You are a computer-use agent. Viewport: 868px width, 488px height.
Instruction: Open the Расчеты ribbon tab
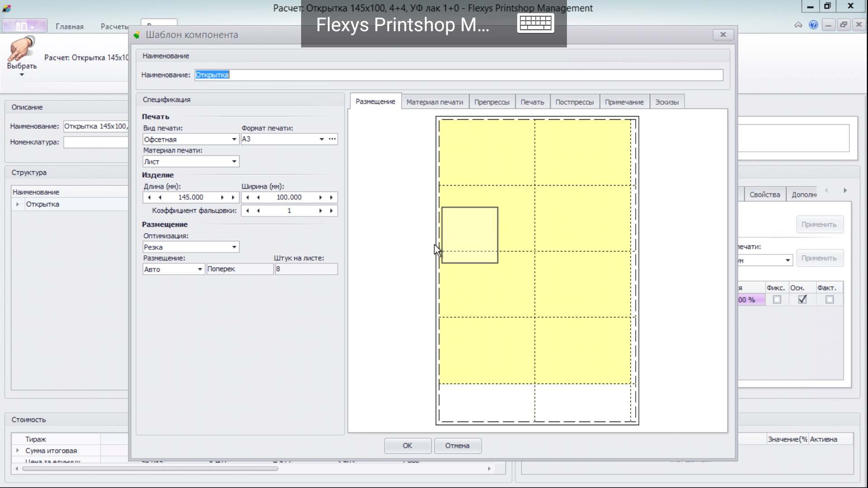(114, 27)
